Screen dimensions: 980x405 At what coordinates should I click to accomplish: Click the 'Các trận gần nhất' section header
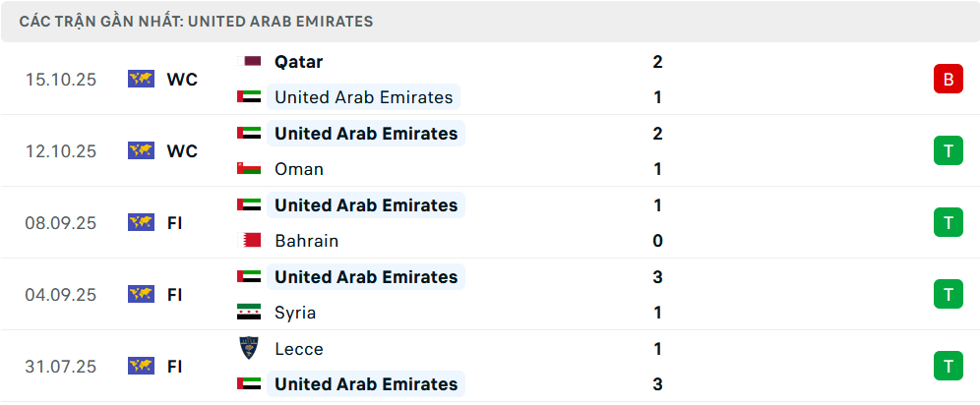click(x=196, y=21)
